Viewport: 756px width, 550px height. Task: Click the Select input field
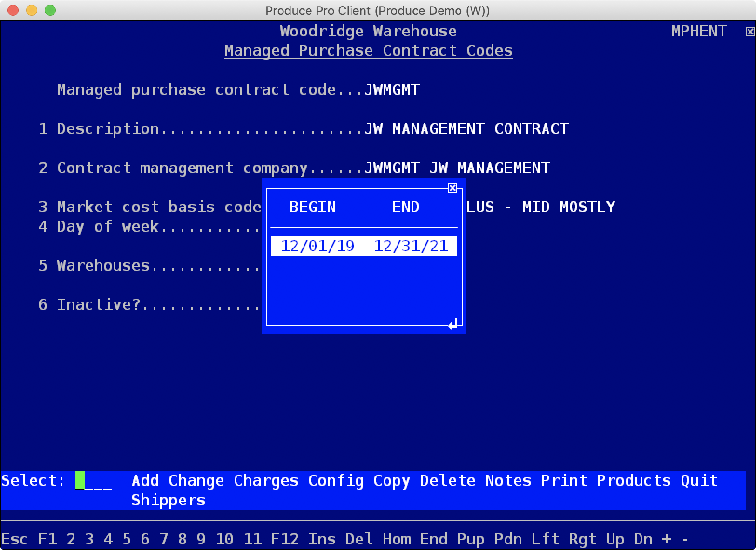click(94, 481)
